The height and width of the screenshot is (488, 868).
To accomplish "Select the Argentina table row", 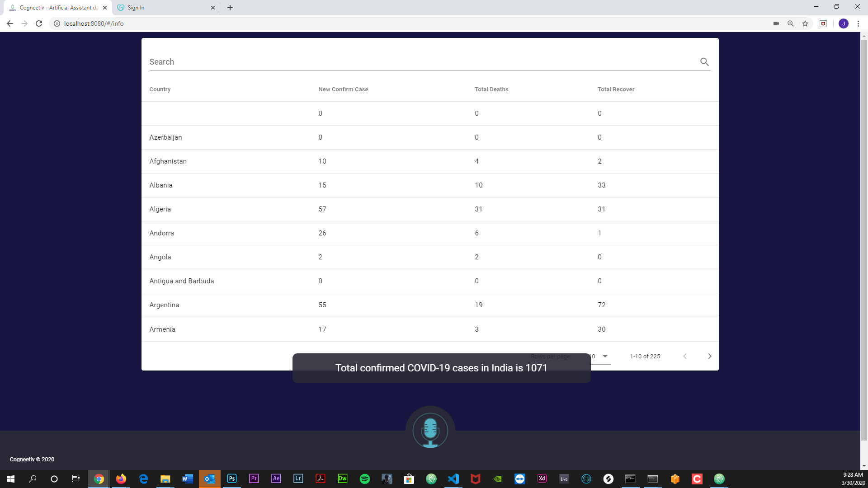I will tap(429, 305).
